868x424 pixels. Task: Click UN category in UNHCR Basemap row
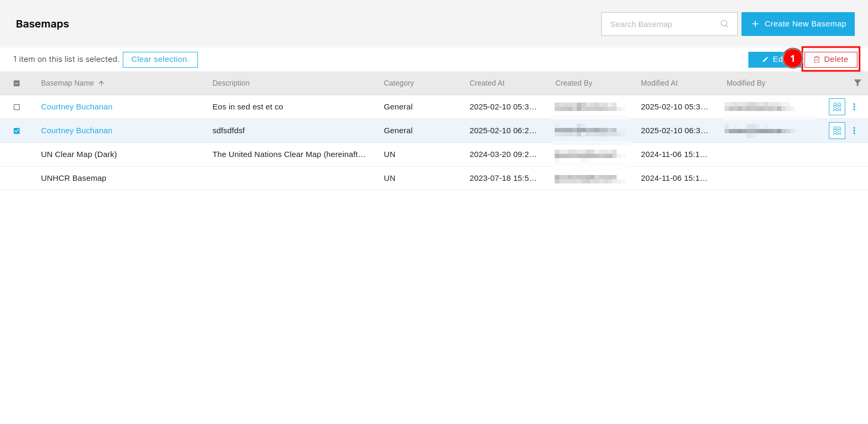(x=390, y=178)
